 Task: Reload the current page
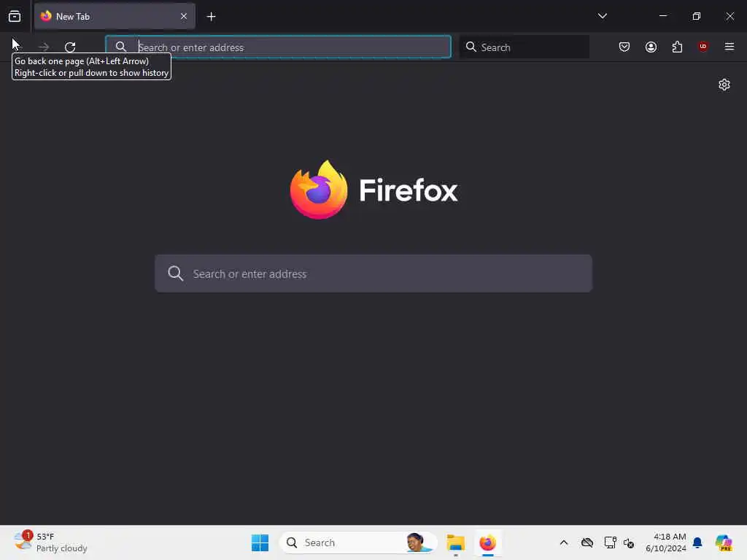click(x=70, y=47)
